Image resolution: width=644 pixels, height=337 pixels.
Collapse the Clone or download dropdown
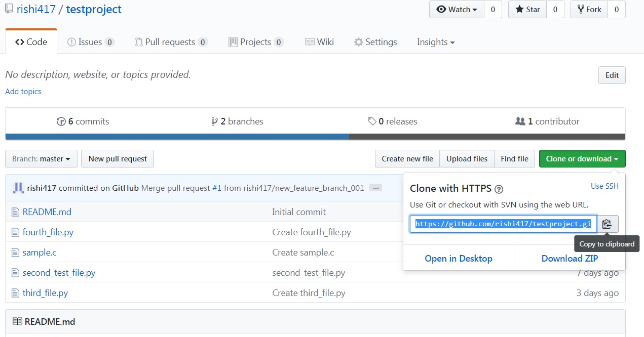582,159
